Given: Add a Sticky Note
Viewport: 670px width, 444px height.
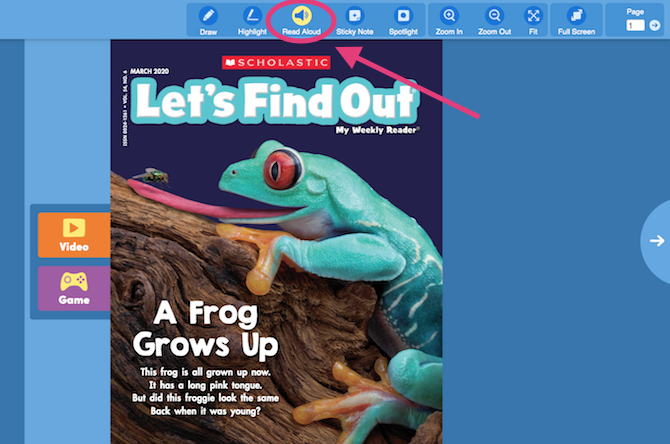Looking at the screenshot, I should pos(354,18).
